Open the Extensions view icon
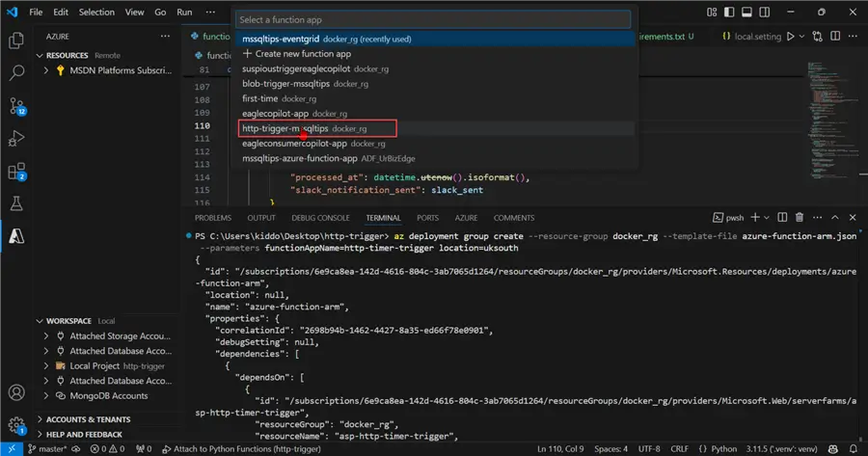Viewport: 868px width, 456px height. (16, 172)
